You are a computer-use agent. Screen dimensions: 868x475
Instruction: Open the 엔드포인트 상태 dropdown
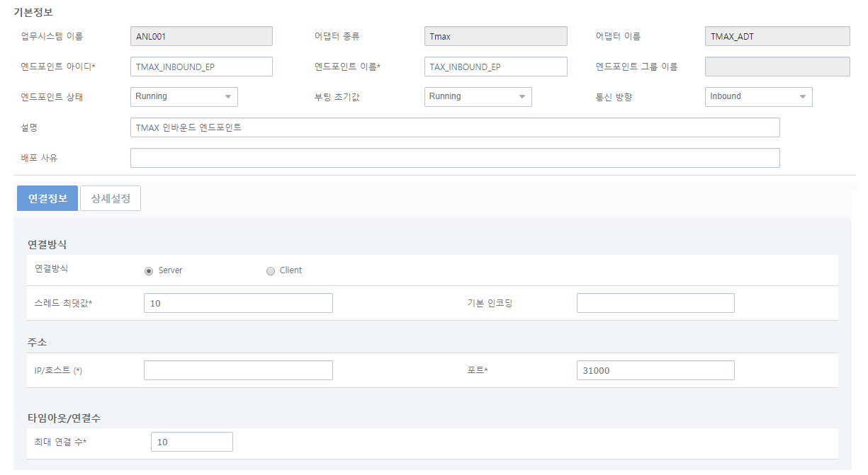[184, 97]
